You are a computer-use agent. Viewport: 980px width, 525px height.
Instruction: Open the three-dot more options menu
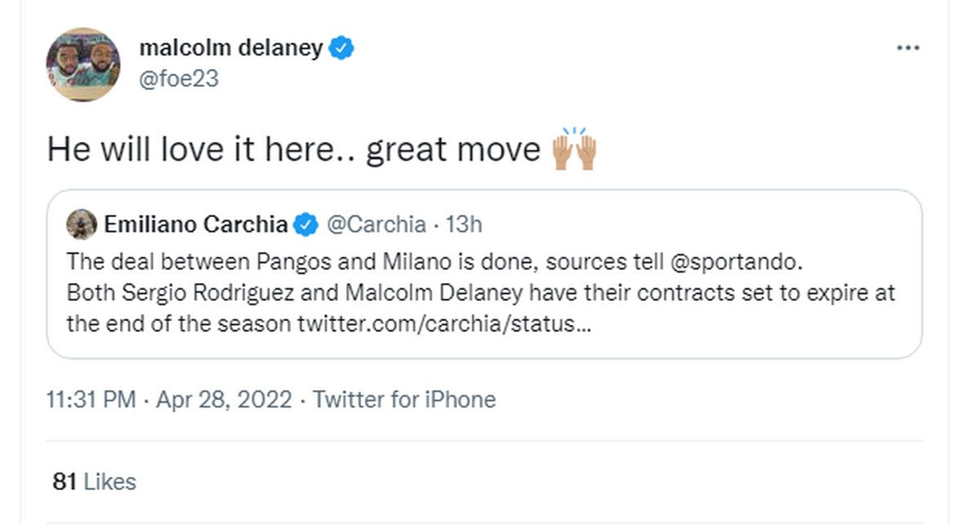(x=907, y=49)
